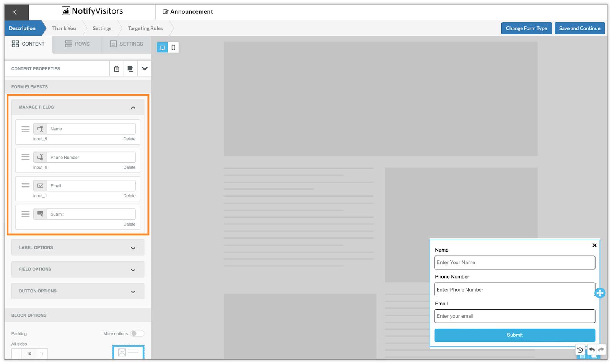Click the Enter Your Name preview field
Screen dimensions: 612x364
coord(514,262)
